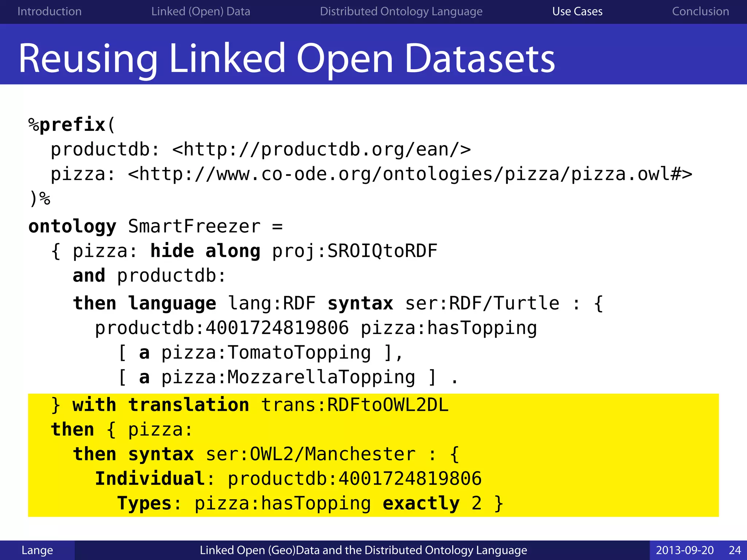
Task: Click the ontology SmartFreezer = line
Action: 156,226
